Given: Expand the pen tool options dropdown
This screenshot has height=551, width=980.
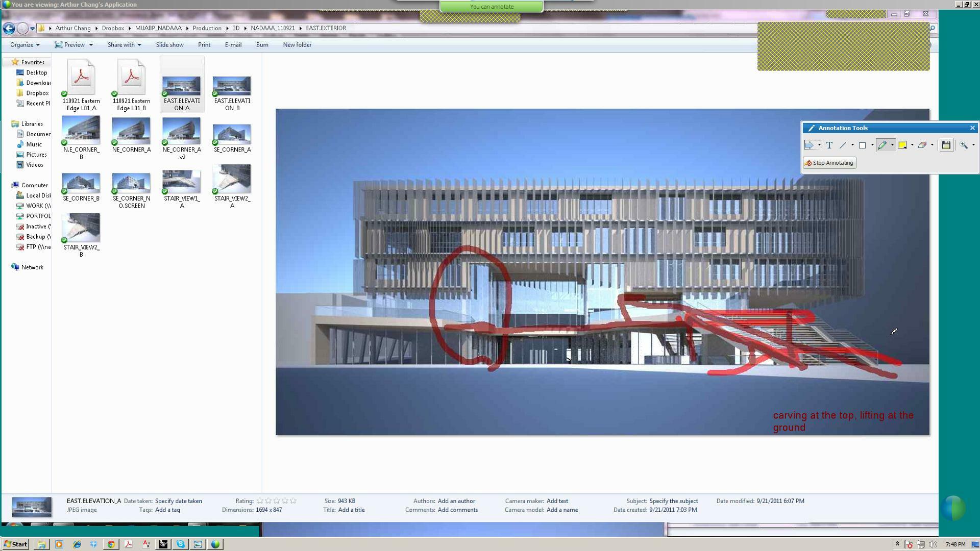Looking at the screenshot, I should click(892, 145).
